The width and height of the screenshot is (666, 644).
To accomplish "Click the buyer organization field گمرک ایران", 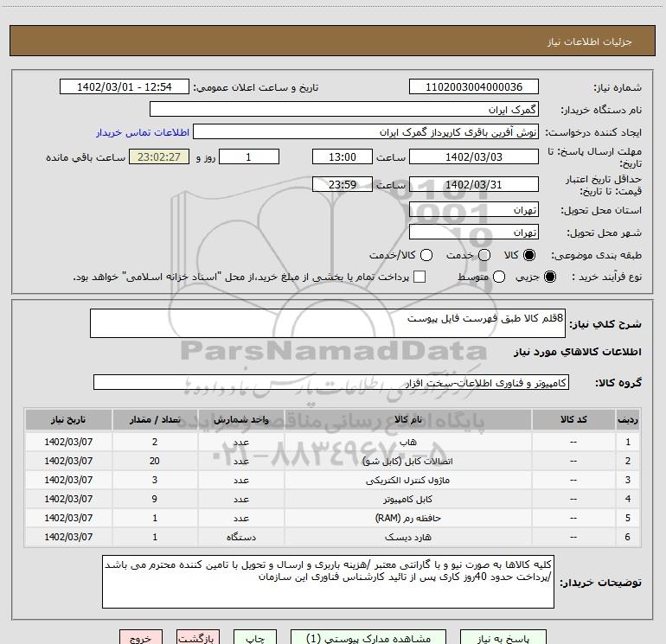I will tap(344, 110).
